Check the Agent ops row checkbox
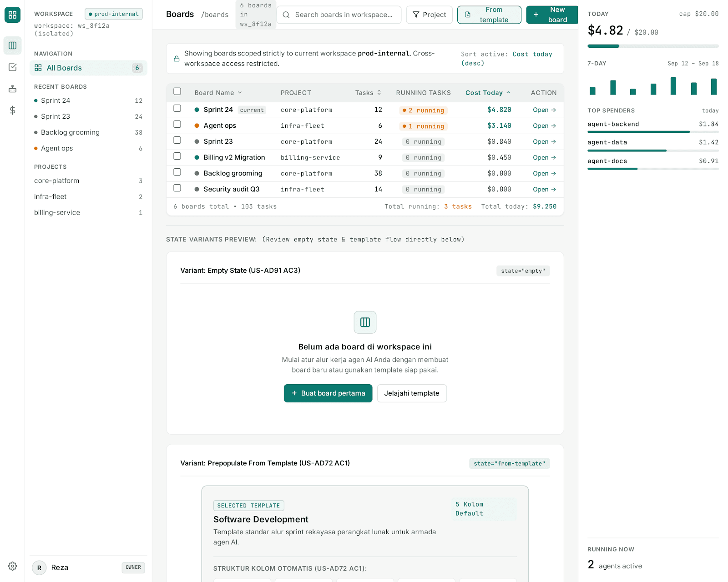The image size is (728, 582). [177, 124]
